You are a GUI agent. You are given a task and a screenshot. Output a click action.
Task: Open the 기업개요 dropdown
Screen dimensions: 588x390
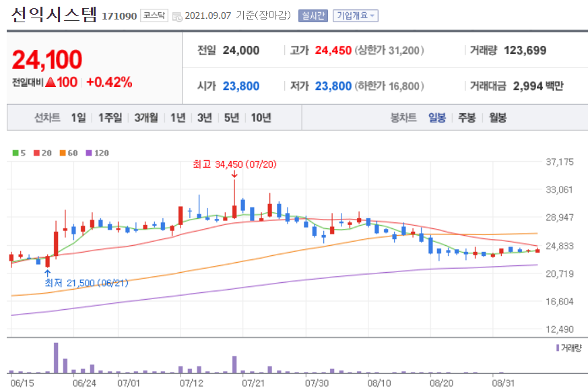pos(355,15)
